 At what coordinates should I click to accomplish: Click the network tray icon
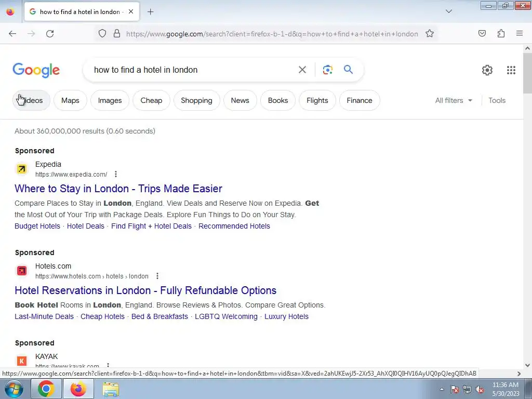[x=467, y=390]
